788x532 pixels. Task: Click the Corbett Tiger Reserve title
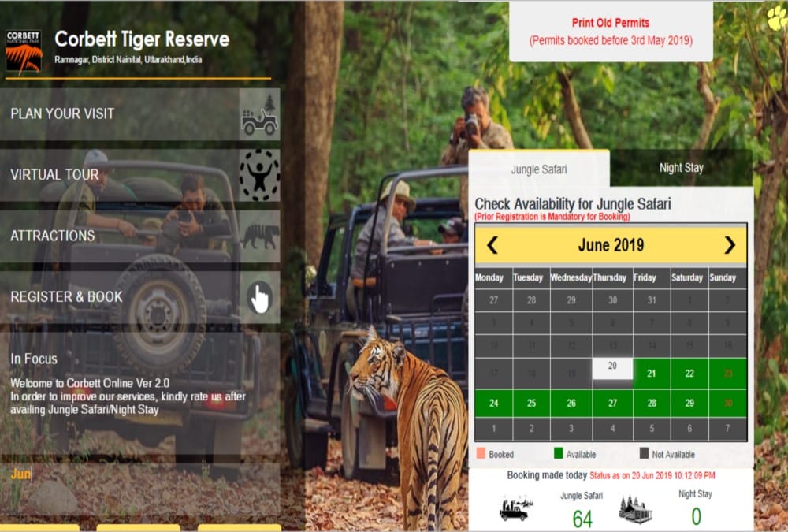pyautogui.click(x=142, y=39)
